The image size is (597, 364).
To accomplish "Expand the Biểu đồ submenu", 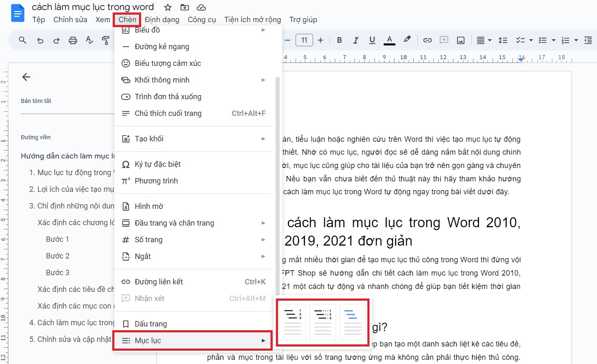I will click(194, 30).
